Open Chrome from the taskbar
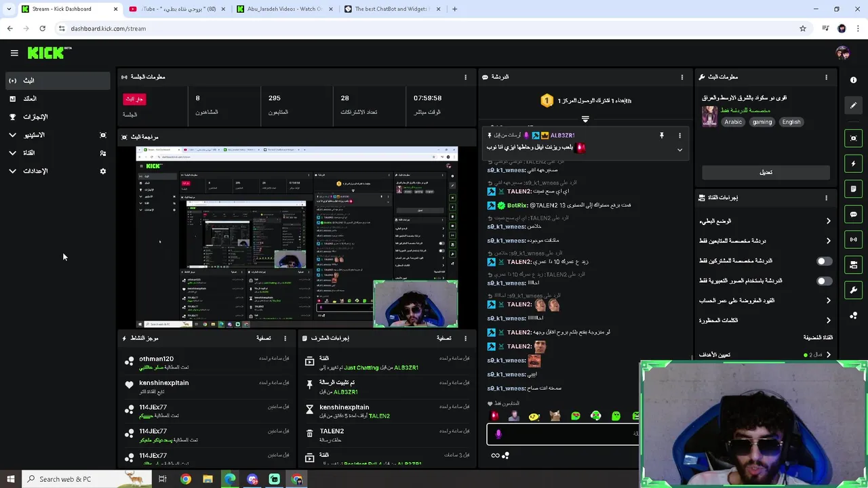Viewport: 868px width, 488px height. pos(185,479)
